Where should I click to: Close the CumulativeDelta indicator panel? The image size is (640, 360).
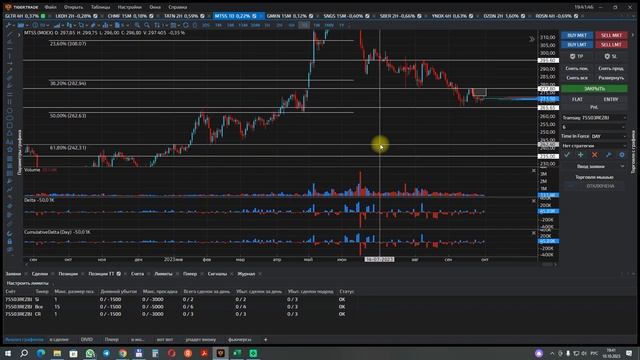pos(533,233)
